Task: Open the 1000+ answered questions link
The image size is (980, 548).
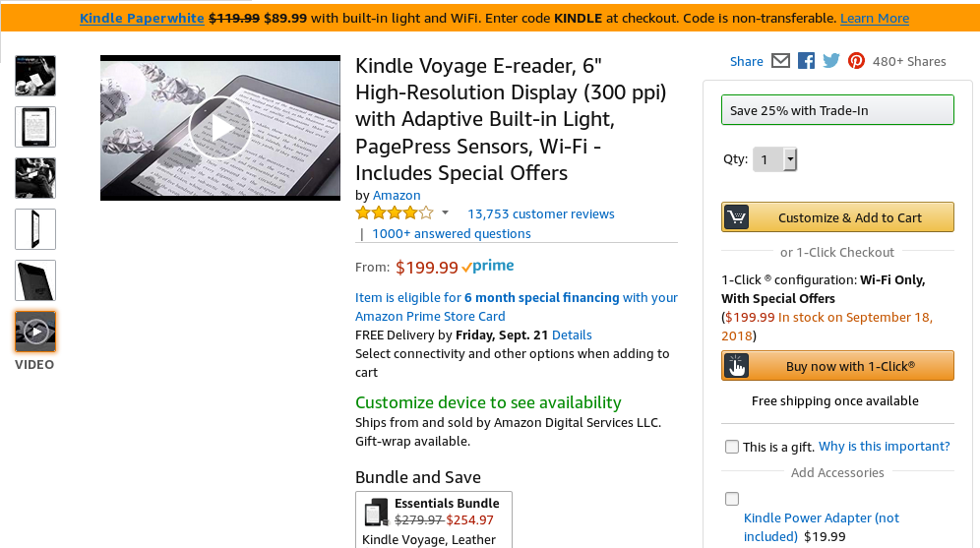Action: point(451,233)
